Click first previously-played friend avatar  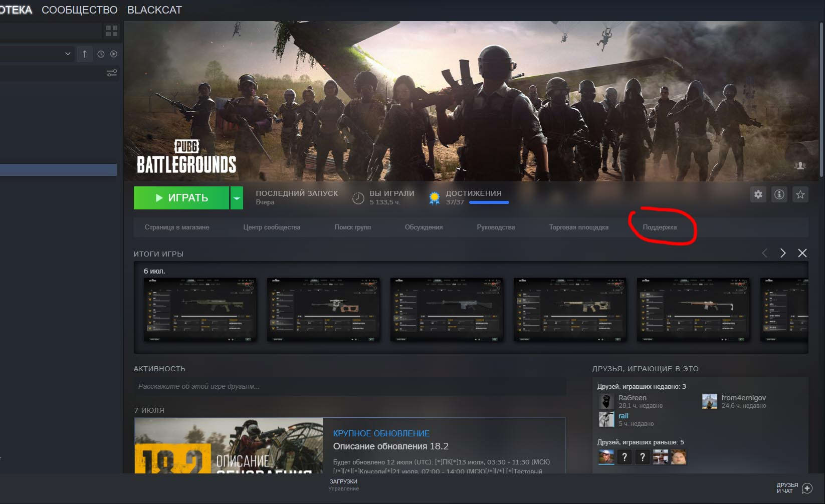(x=606, y=457)
